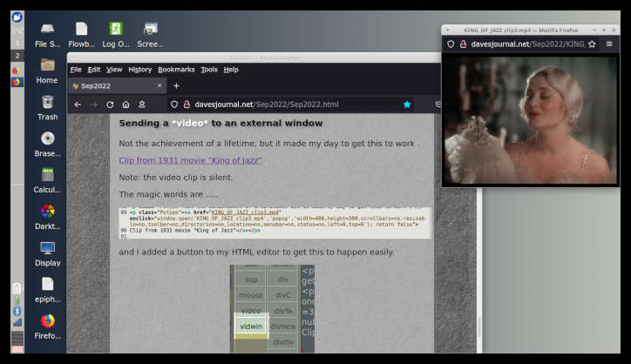Bookmark the KING_OF_JAZZ popup page
631x364 pixels.
point(592,44)
